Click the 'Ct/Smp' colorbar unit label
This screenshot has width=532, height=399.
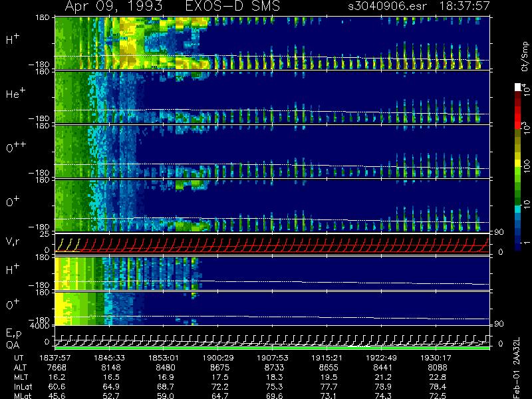pyautogui.click(x=525, y=57)
